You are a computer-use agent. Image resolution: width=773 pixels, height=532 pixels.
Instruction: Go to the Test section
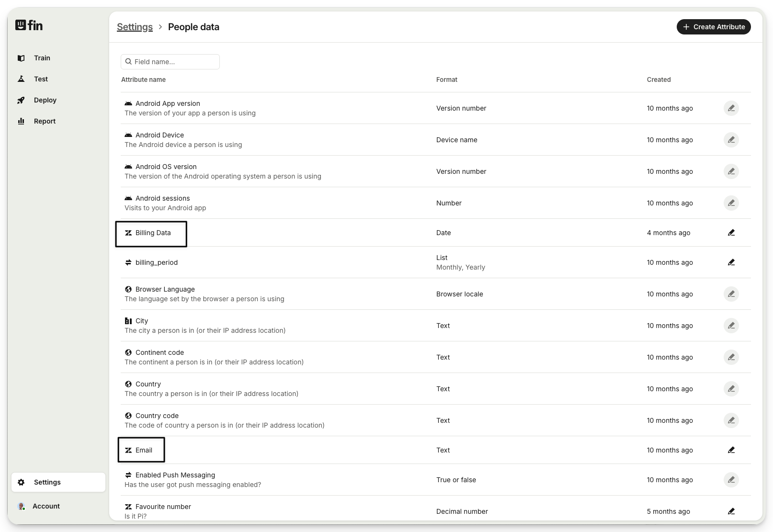coord(41,79)
